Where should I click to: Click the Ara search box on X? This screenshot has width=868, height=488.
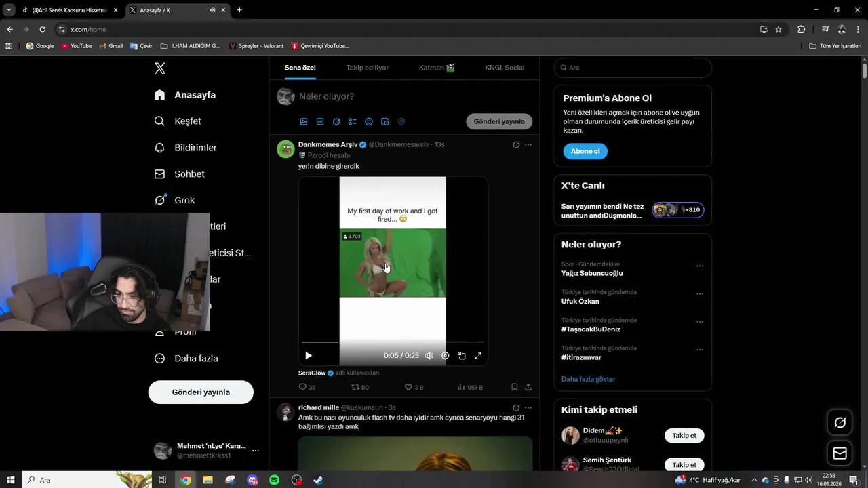point(633,68)
